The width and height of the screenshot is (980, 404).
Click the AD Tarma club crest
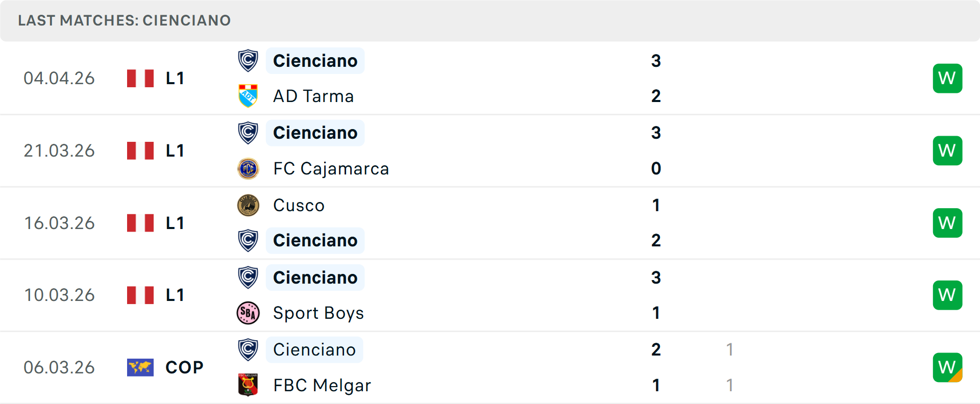pos(248,96)
